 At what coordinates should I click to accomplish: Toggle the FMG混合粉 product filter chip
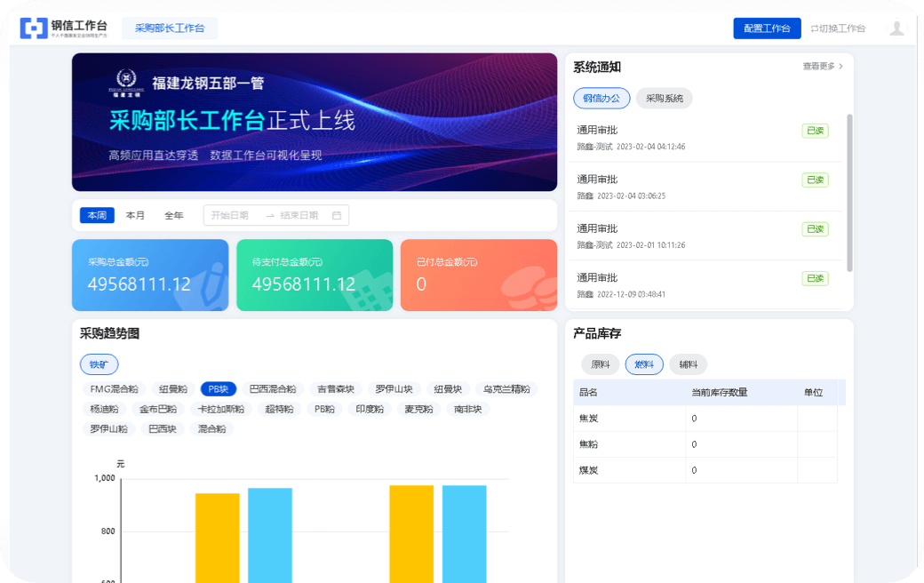coord(115,389)
